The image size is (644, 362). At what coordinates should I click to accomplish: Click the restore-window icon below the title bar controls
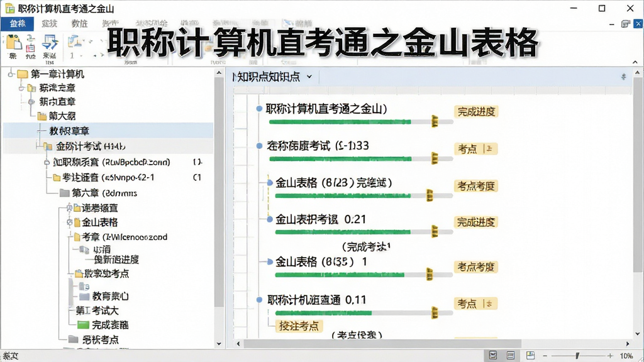click(x=625, y=24)
